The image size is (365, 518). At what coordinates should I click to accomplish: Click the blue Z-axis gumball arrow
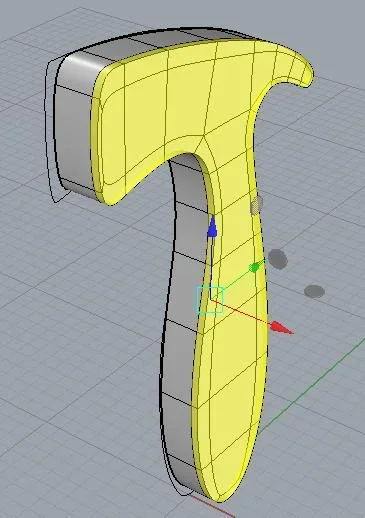point(212,227)
